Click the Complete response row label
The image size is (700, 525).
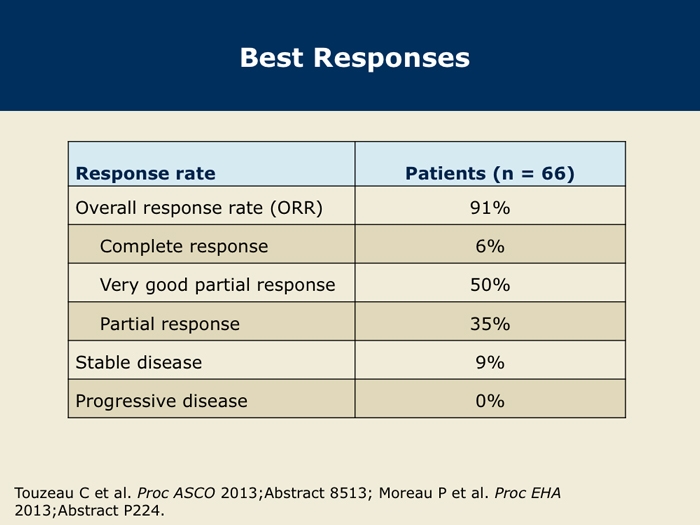coord(184,246)
